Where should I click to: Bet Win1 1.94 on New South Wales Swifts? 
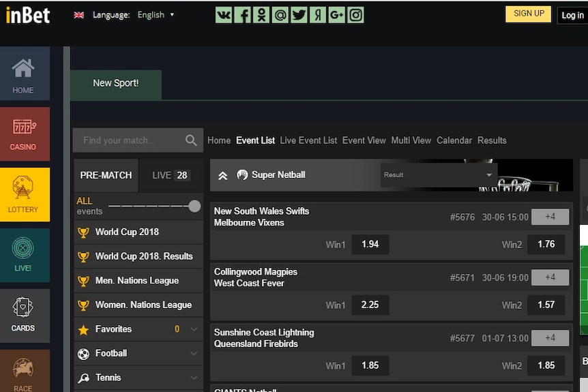tap(370, 244)
